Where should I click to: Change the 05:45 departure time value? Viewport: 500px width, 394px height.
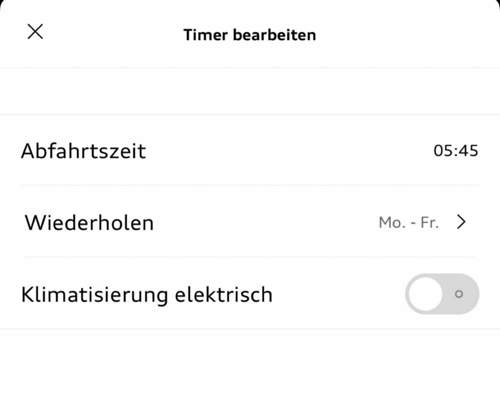(x=456, y=151)
